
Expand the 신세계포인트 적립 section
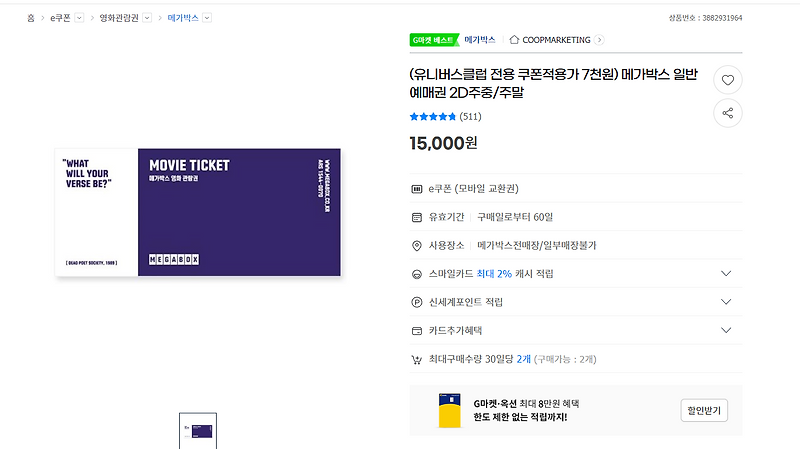(x=726, y=302)
